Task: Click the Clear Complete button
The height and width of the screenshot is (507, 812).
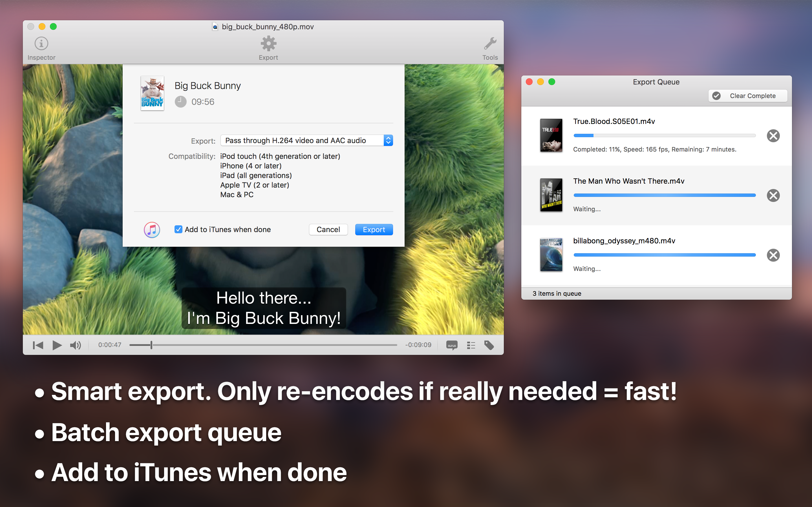Action: coord(748,96)
